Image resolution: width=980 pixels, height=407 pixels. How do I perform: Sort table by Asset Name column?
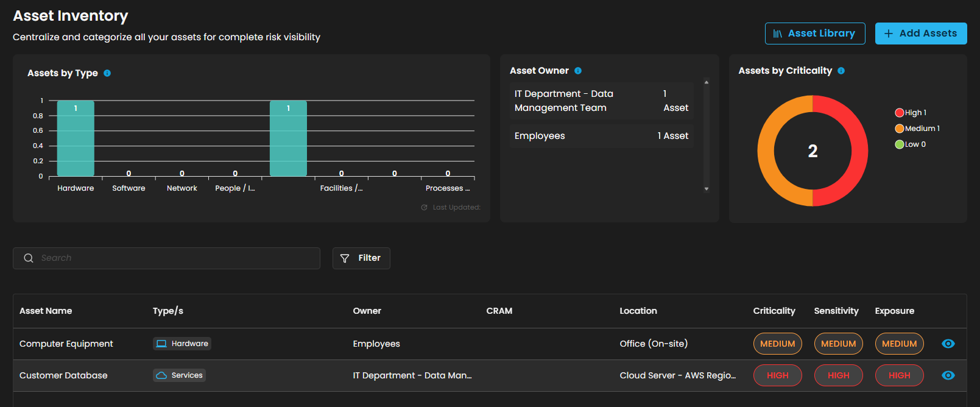click(x=46, y=311)
